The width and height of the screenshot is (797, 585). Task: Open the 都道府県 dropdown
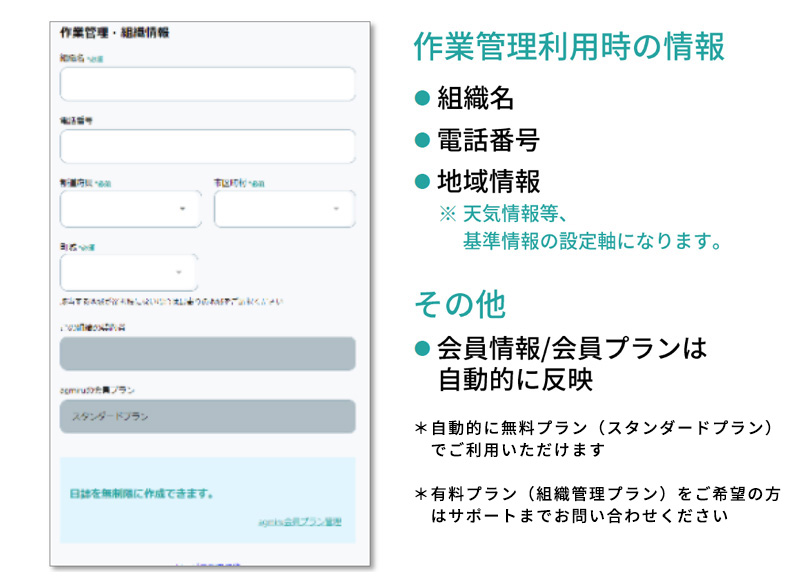tap(130, 209)
